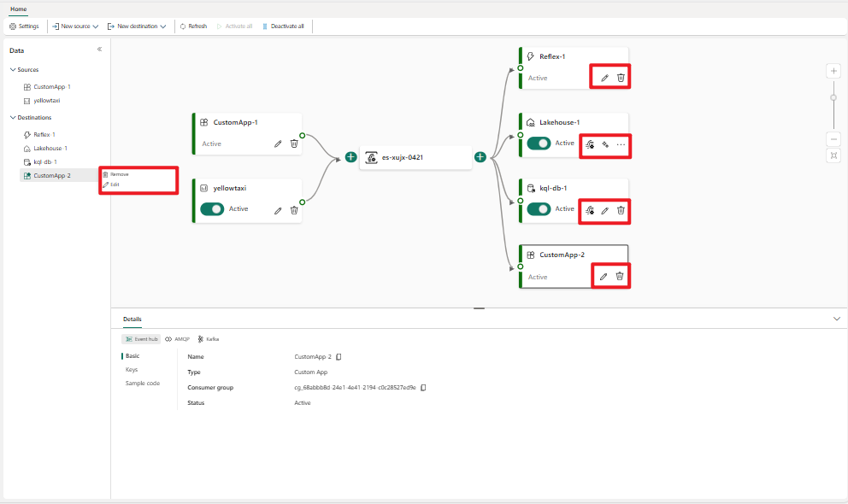Screen dimensions: 848x504
Task: Fit the canvas to view
Action: 833,155
